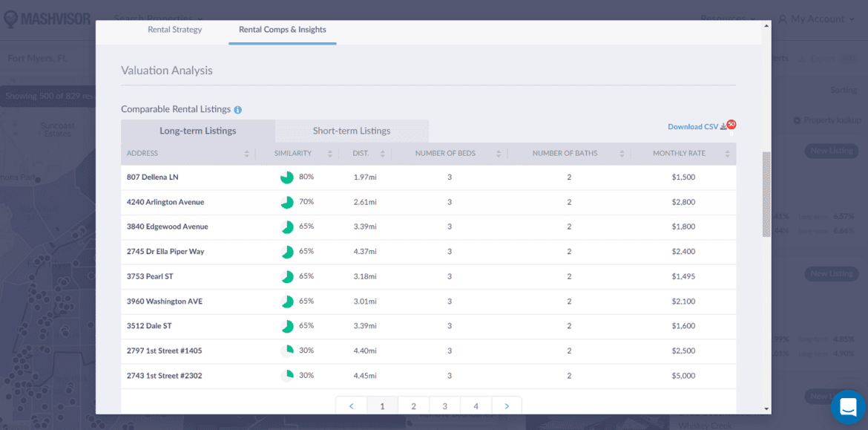Click the Similarity column sort arrows

click(329, 152)
